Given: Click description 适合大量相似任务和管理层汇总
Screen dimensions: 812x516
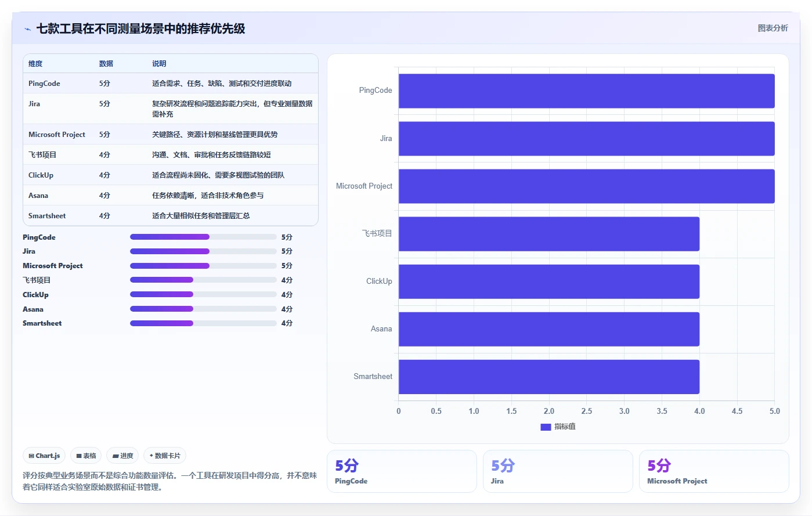Looking at the screenshot, I should (201, 216).
